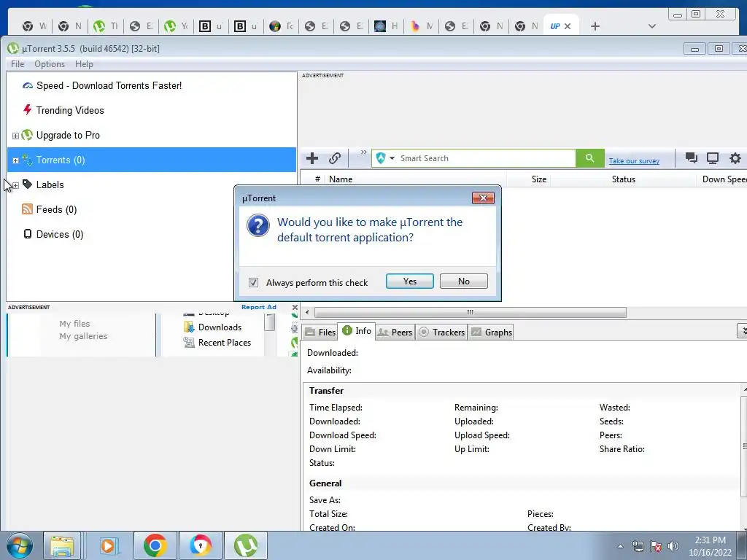The width and height of the screenshot is (747, 560).
Task: Open a new browser tab with plus
Action: tap(595, 26)
